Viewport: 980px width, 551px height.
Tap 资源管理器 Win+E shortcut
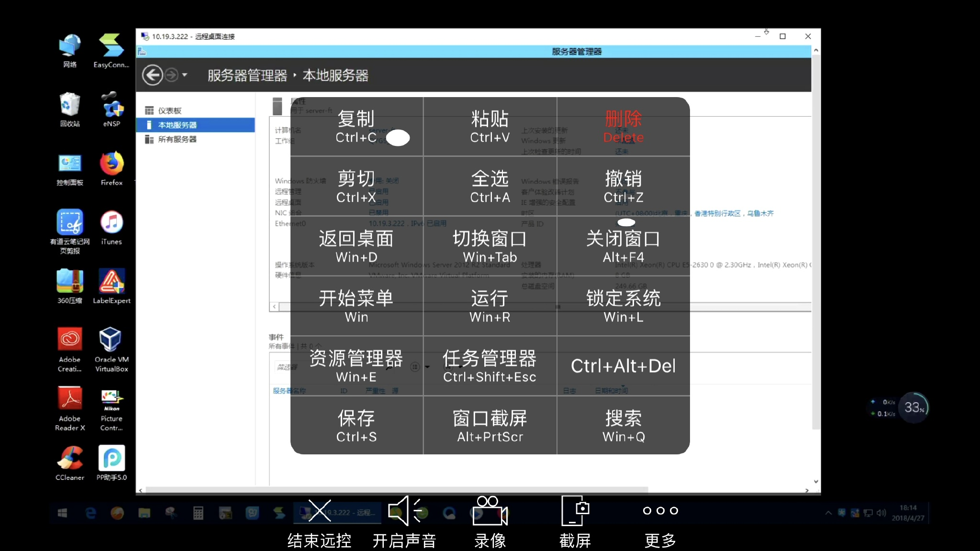coord(356,366)
